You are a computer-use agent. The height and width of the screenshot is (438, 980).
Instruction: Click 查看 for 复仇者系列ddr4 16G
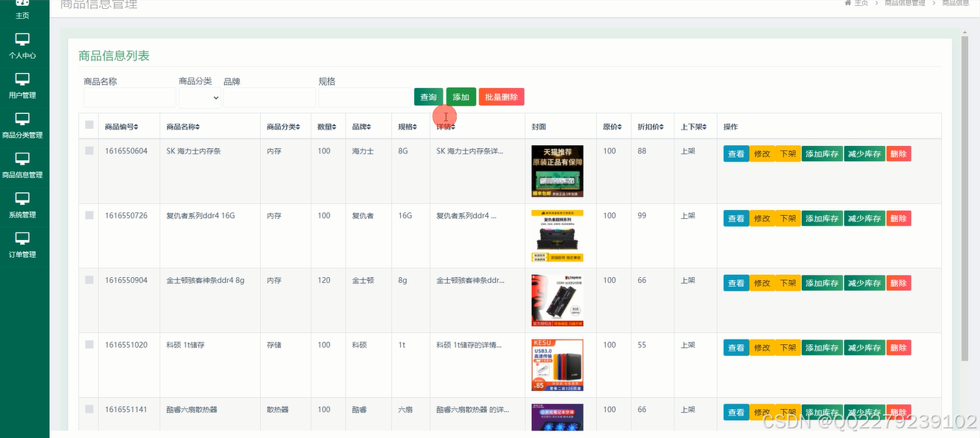pyautogui.click(x=736, y=219)
